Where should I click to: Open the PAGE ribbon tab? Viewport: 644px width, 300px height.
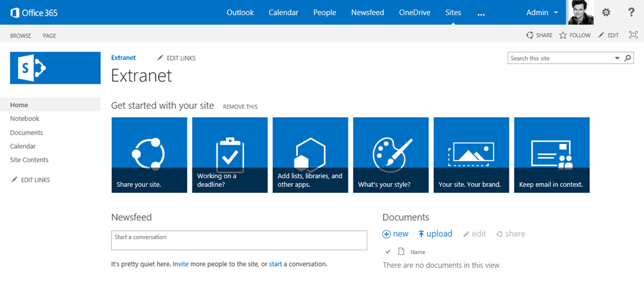coord(50,36)
